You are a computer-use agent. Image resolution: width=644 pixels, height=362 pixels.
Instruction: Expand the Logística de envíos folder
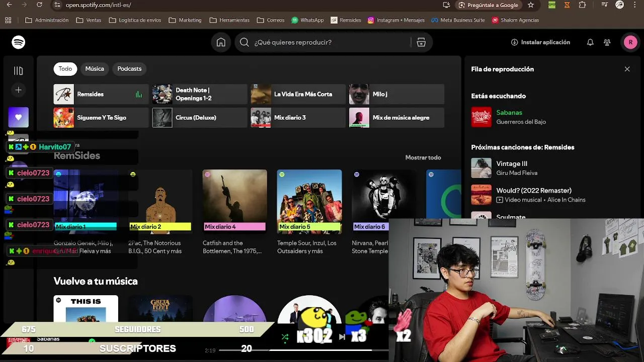(135, 20)
